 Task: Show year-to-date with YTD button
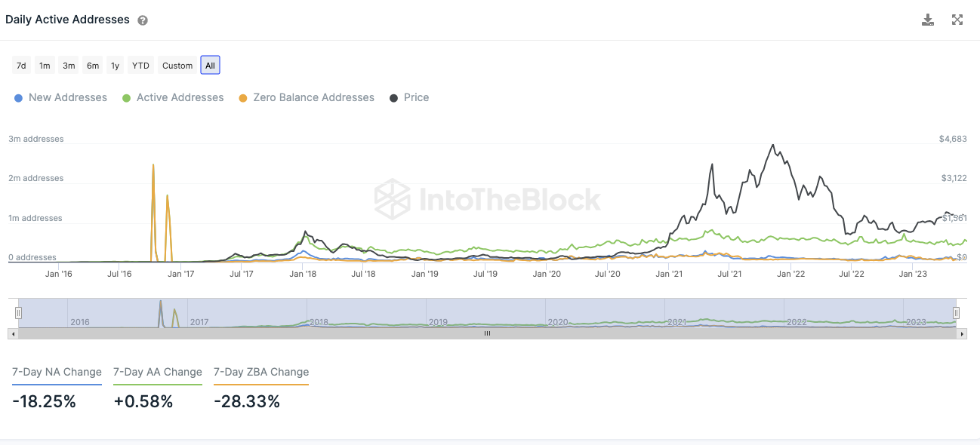pyautogui.click(x=140, y=66)
